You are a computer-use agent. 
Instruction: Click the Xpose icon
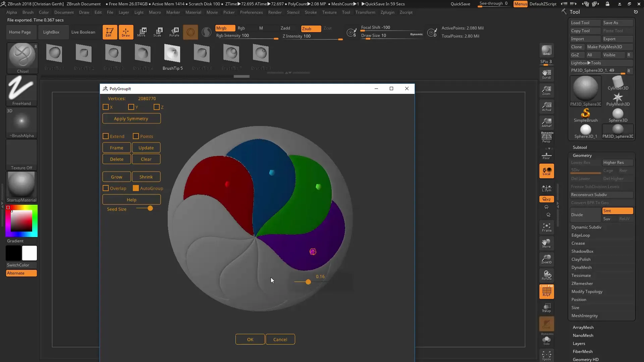coord(546,356)
